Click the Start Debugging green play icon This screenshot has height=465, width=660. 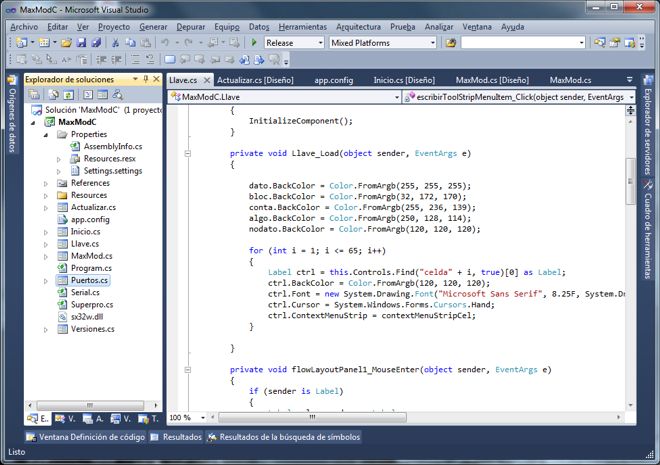click(254, 43)
